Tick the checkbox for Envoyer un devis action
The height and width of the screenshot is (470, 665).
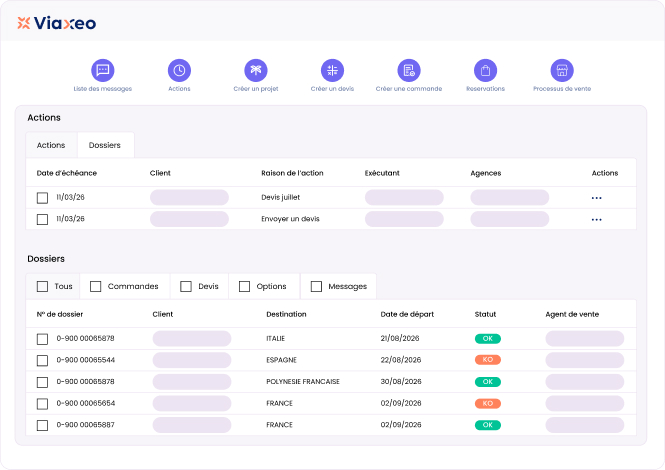click(x=42, y=219)
